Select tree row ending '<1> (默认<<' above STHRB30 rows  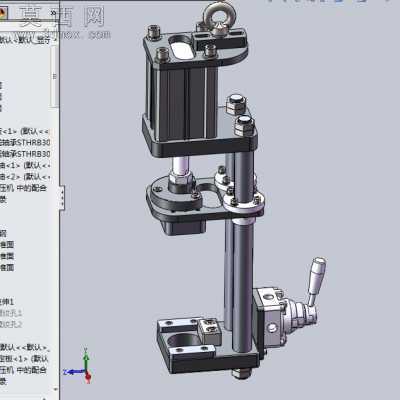click(x=25, y=131)
